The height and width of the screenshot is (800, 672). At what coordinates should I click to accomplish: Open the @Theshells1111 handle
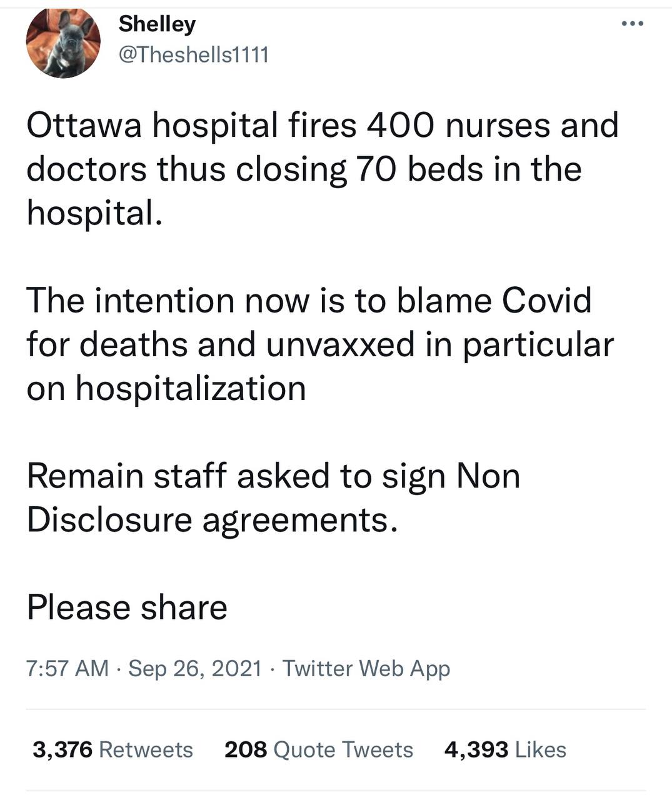pos(194,55)
